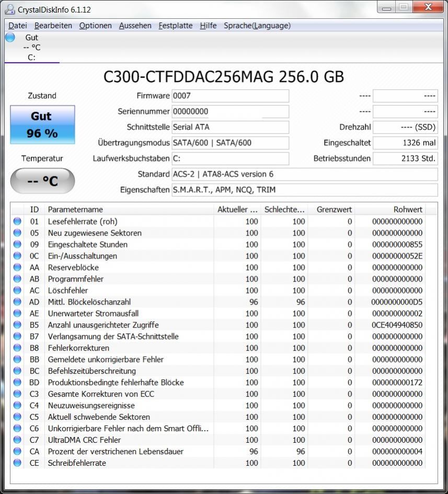This screenshot has height=494, width=448.
Task: Click status orb of Anzahl unausgerichteter Zugriffe
Action: [17, 325]
